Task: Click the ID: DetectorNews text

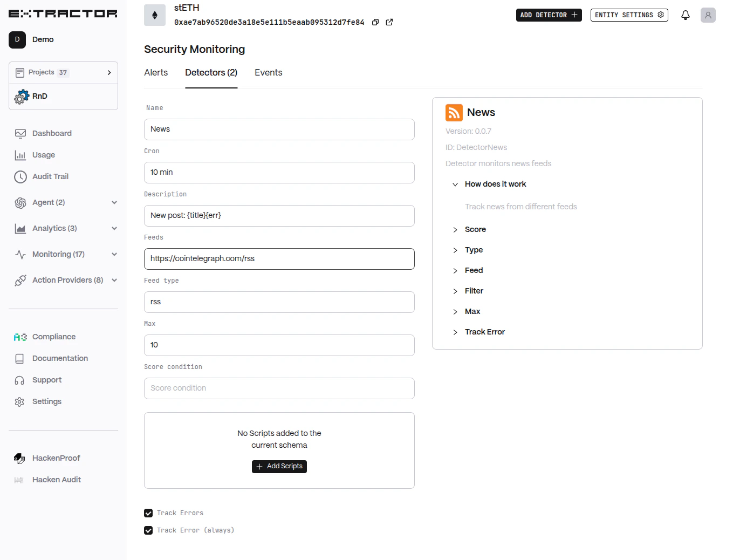Action: (476, 147)
